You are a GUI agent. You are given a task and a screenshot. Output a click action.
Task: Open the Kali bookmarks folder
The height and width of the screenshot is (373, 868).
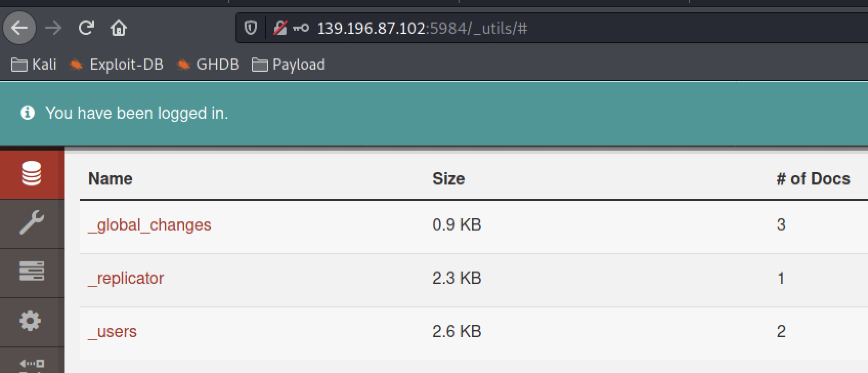34,65
